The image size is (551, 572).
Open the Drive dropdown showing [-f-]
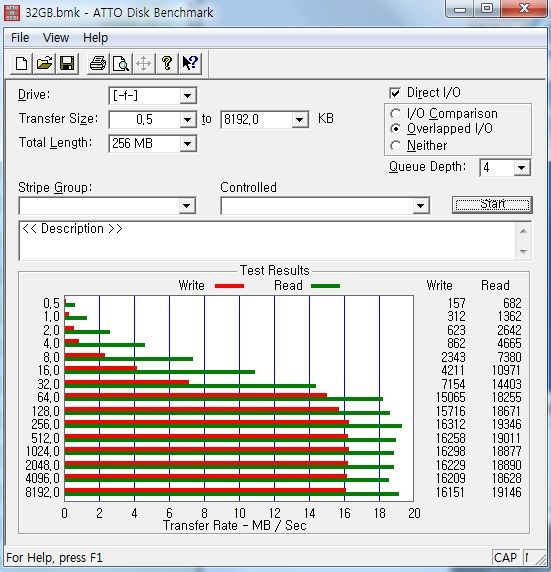pyautogui.click(x=188, y=96)
